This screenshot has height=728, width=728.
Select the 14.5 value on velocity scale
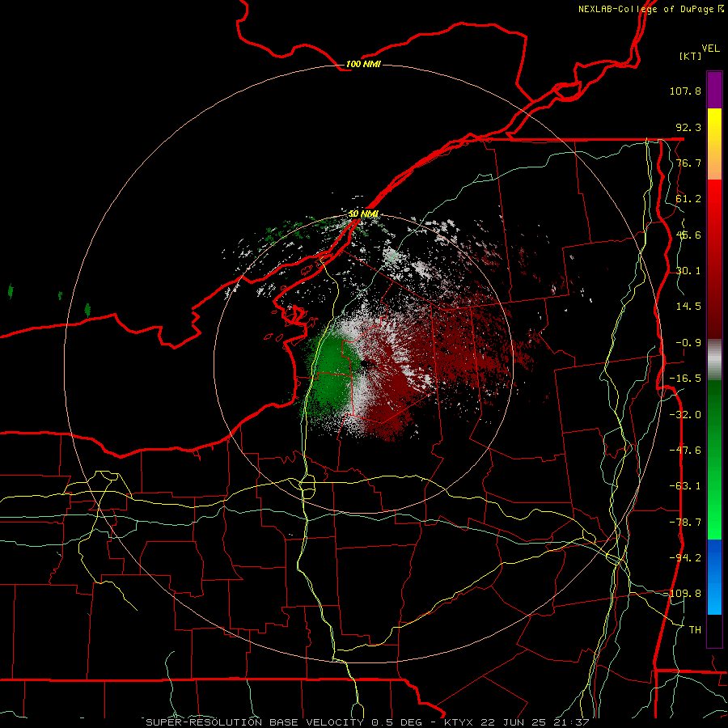click(x=688, y=307)
